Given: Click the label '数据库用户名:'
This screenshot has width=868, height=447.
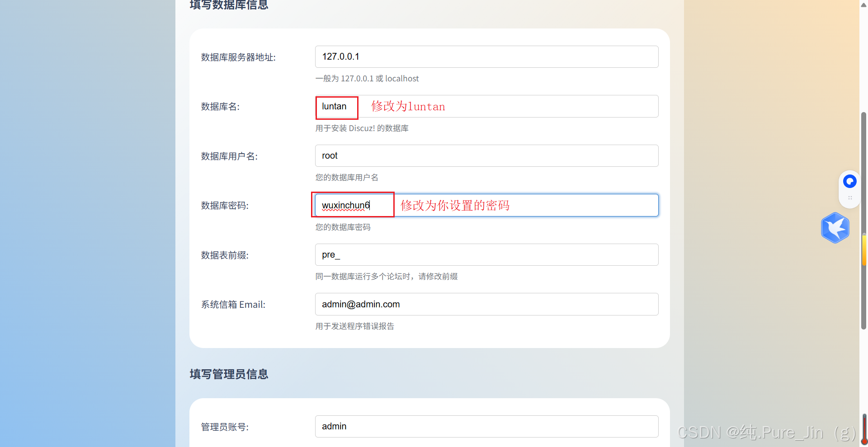Looking at the screenshot, I should click(x=229, y=156).
